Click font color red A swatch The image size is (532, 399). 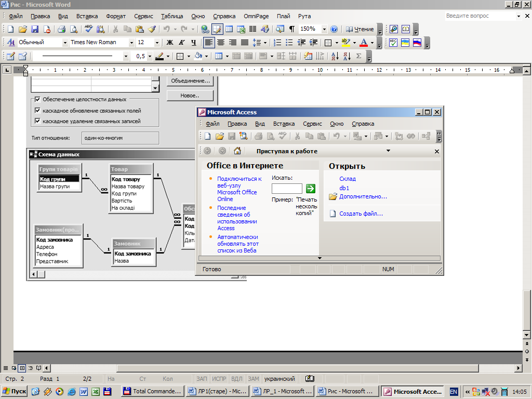(364, 43)
